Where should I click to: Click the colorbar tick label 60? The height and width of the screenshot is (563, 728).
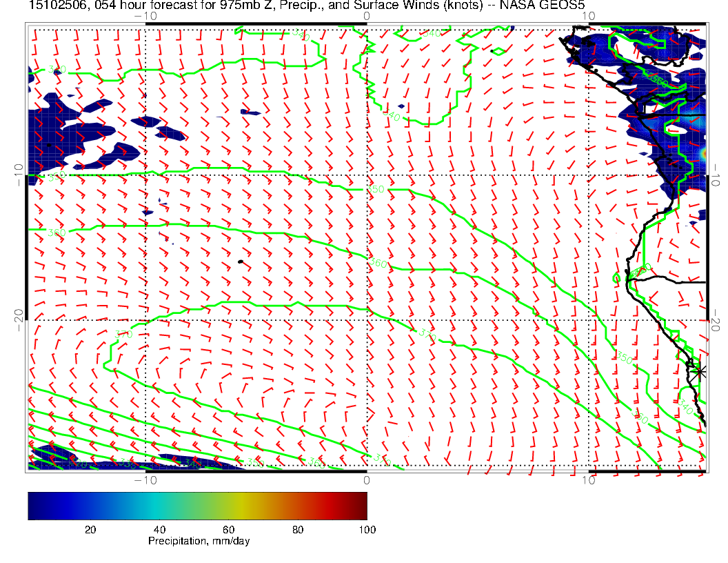tap(228, 529)
